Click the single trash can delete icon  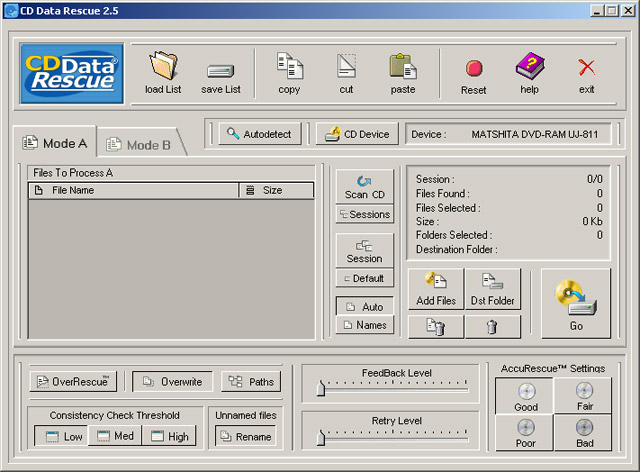click(x=493, y=327)
